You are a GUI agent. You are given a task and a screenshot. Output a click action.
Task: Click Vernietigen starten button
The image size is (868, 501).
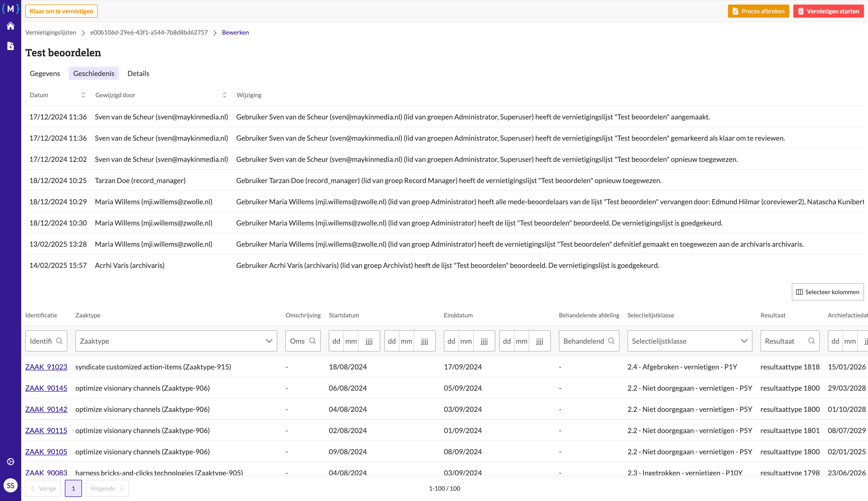828,11
